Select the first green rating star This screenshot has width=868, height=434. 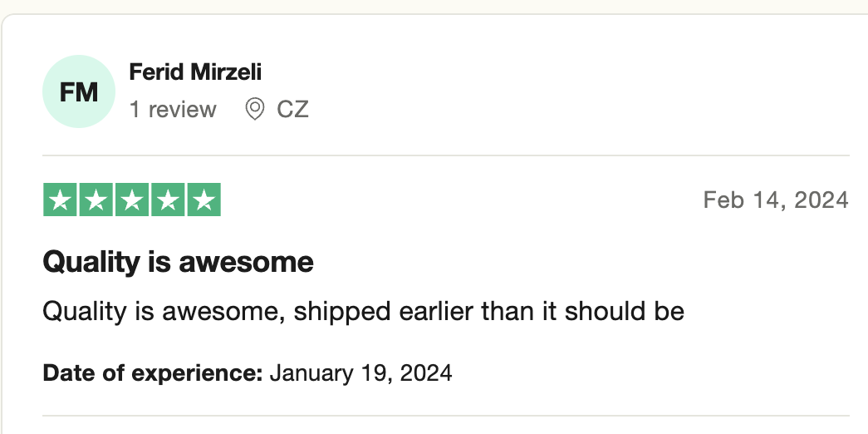pos(60,200)
